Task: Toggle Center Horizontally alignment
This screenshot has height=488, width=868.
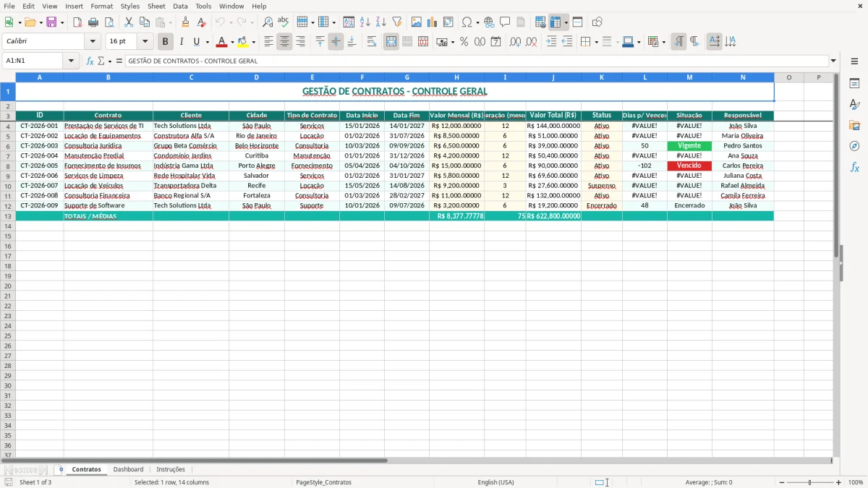Action: tap(284, 42)
